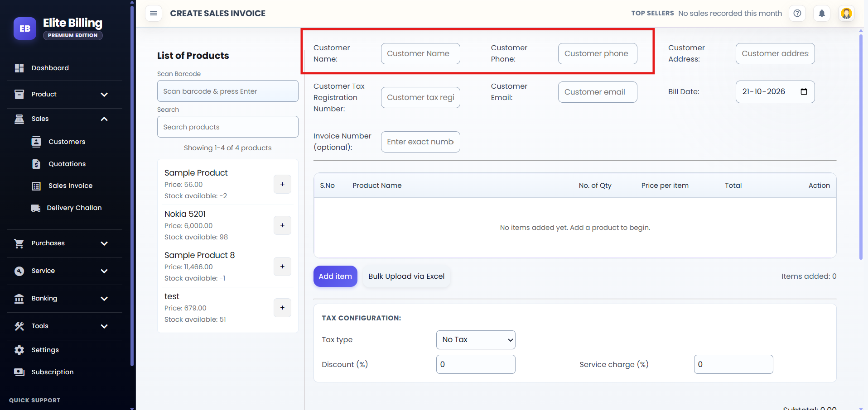This screenshot has height=410, width=868.
Task: Toggle the hamburger menu button
Action: coord(154,13)
